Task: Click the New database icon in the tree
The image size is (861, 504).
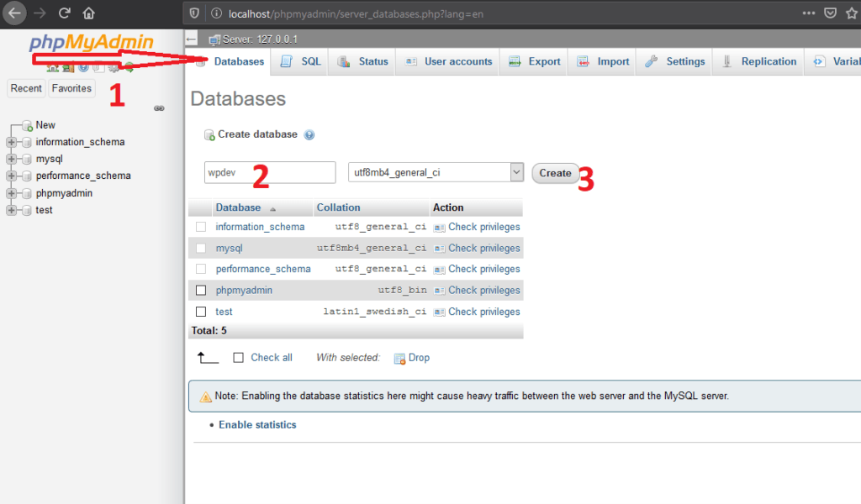Action: (x=27, y=126)
